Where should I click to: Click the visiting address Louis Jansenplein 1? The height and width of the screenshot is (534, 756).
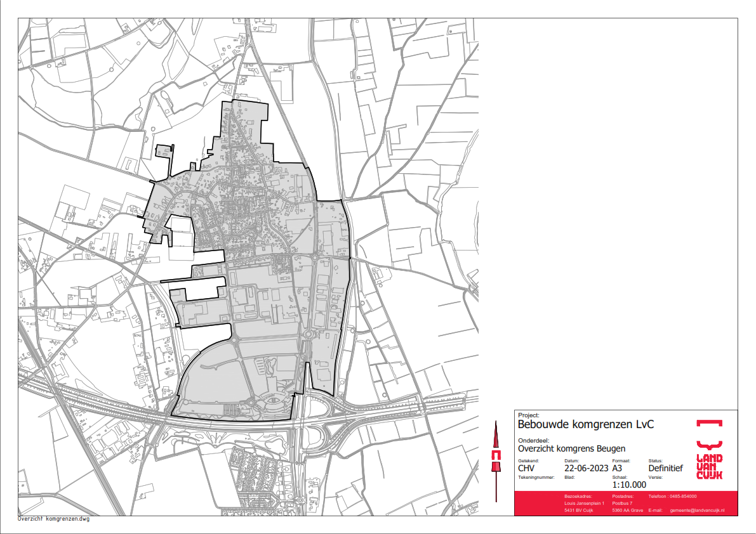(584, 503)
